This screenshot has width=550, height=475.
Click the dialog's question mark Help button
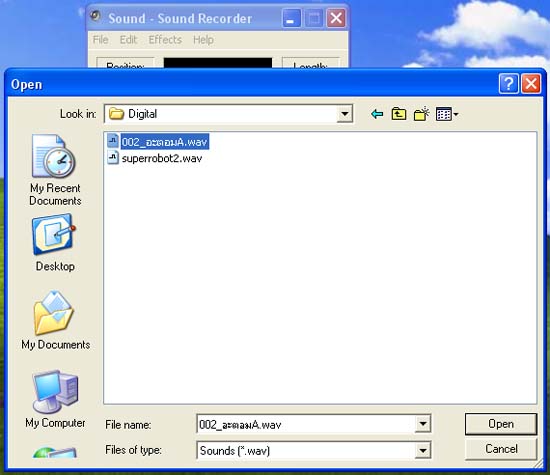tap(509, 84)
